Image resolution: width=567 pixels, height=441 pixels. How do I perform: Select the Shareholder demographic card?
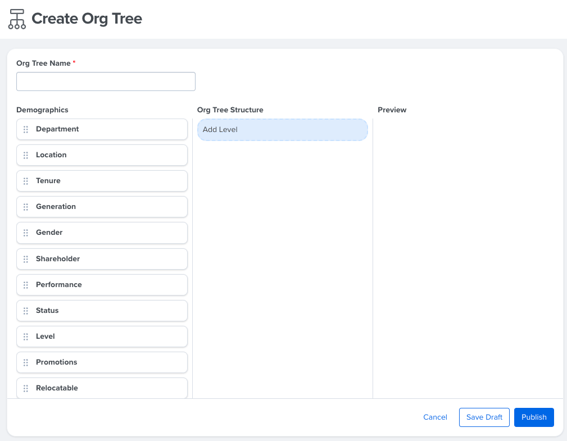(x=102, y=259)
